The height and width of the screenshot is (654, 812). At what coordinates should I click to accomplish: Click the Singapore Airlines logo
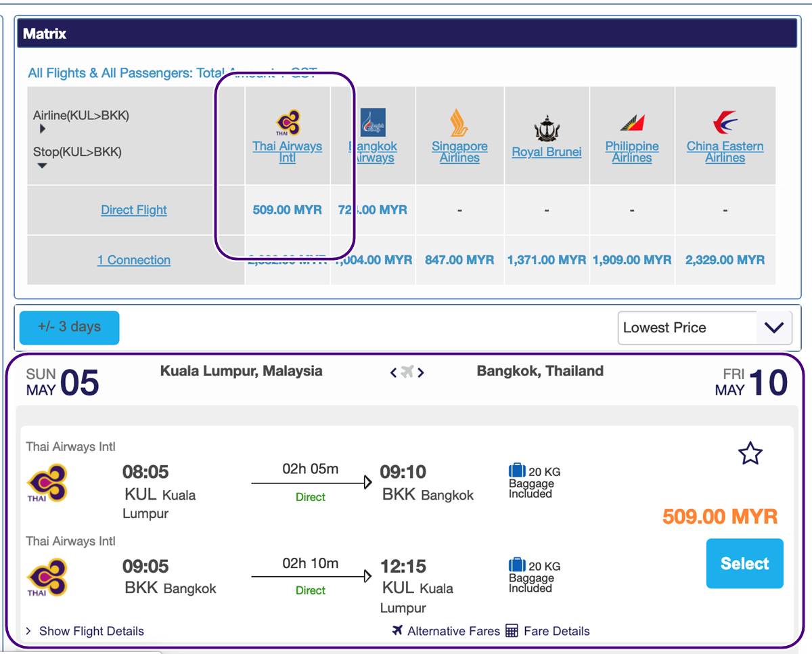click(x=459, y=123)
